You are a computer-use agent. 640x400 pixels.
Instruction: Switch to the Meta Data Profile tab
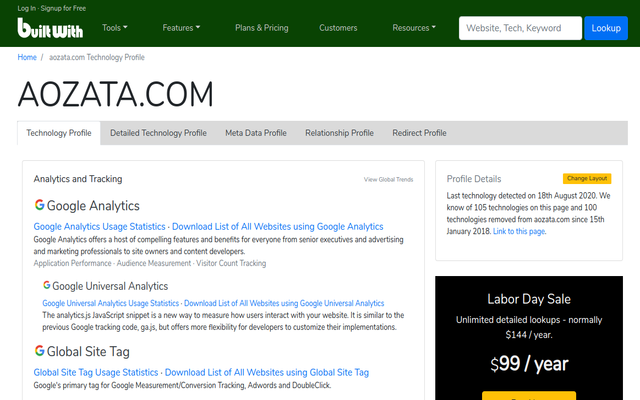(256, 133)
